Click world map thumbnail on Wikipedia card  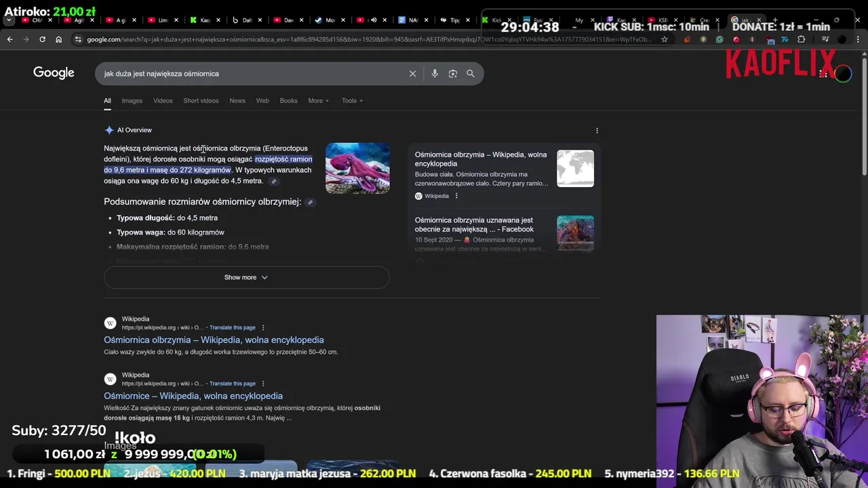coord(575,168)
